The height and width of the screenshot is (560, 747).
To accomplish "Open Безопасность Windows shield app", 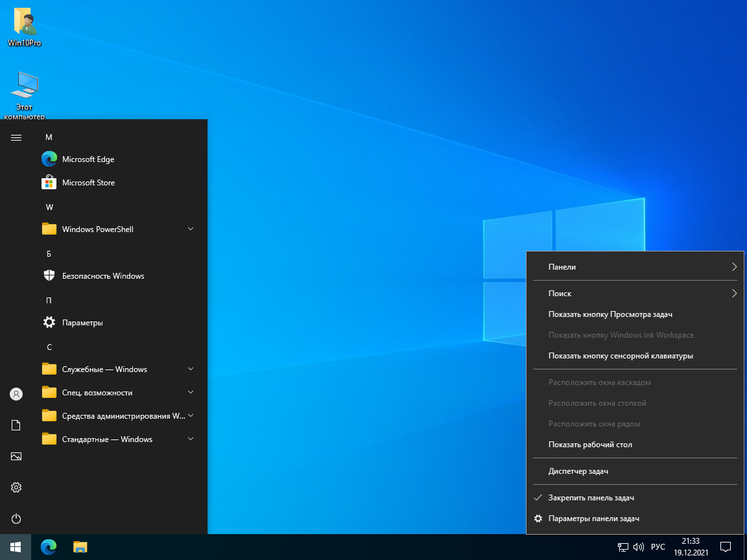I will coord(102,276).
